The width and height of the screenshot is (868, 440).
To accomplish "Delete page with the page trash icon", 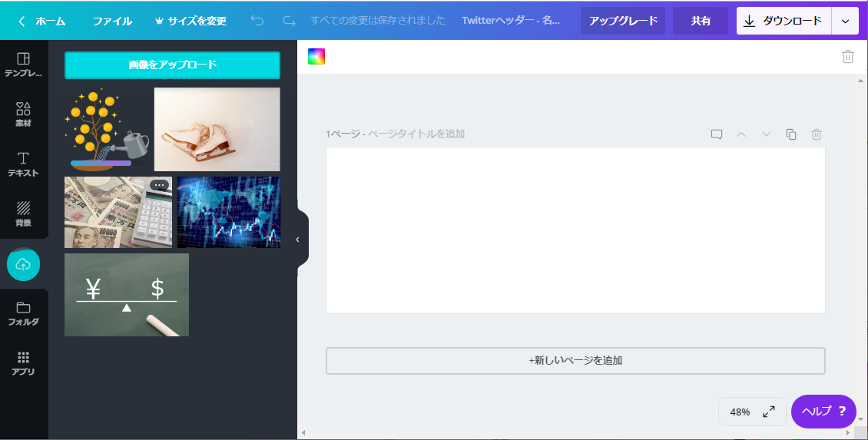I will (x=817, y=134).
